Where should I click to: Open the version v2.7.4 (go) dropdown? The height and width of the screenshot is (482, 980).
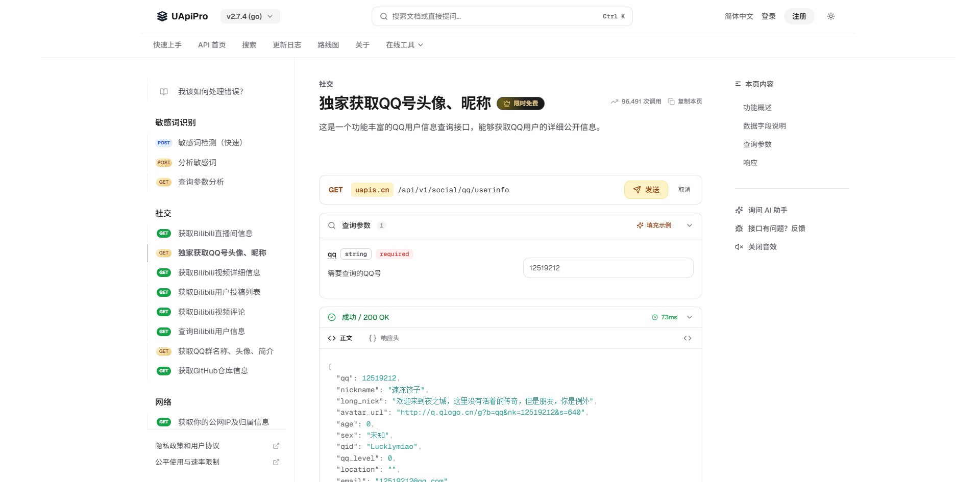click(250, 16)
